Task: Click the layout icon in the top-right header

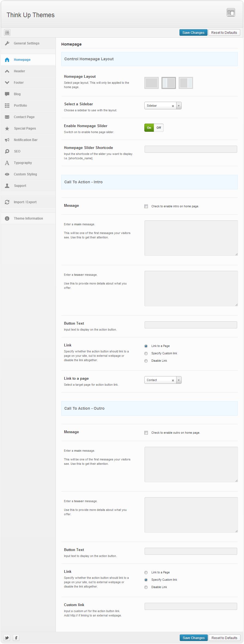Action: (231, 13)
